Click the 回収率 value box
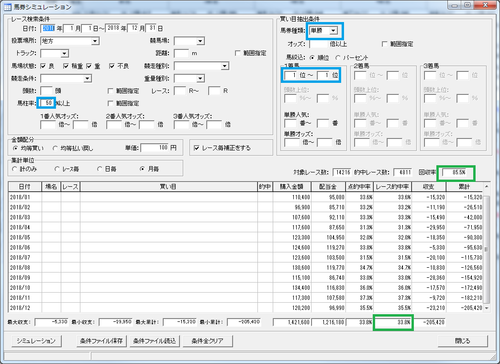Image resolution: width=500 pixels, height=364 pixels. tap(455, 173)
